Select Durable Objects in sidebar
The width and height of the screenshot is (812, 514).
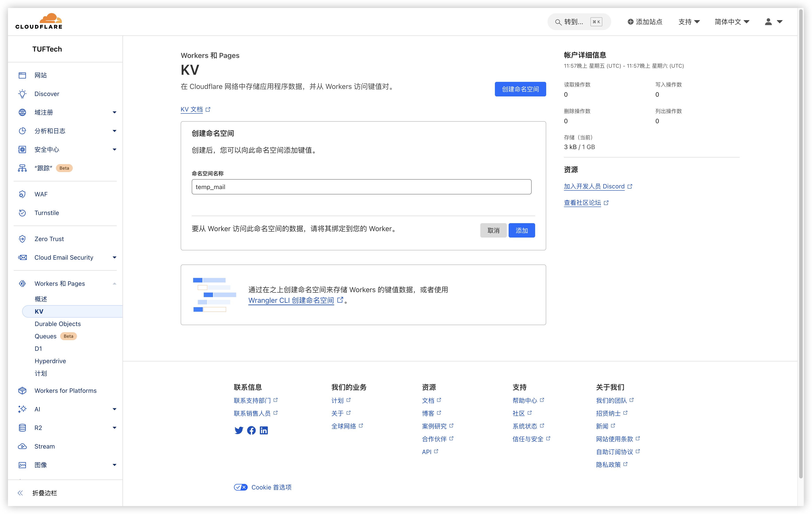(58, 324)
